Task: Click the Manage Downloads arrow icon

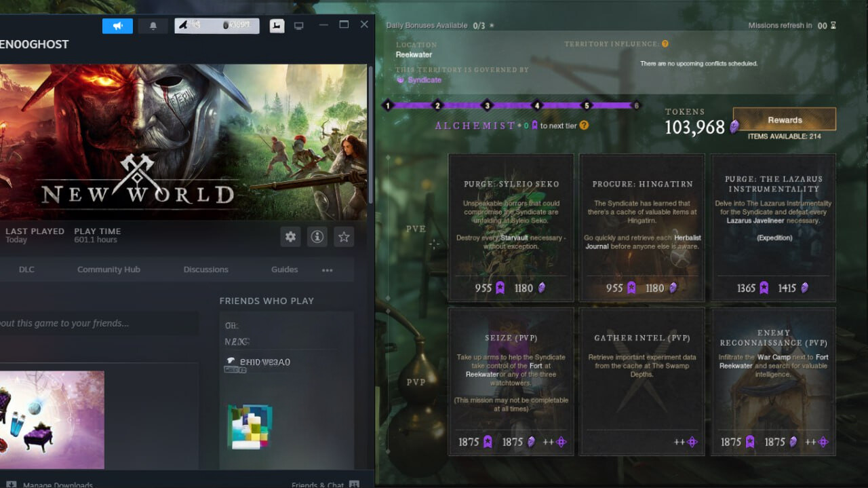Action: click(x=11, y=485)
